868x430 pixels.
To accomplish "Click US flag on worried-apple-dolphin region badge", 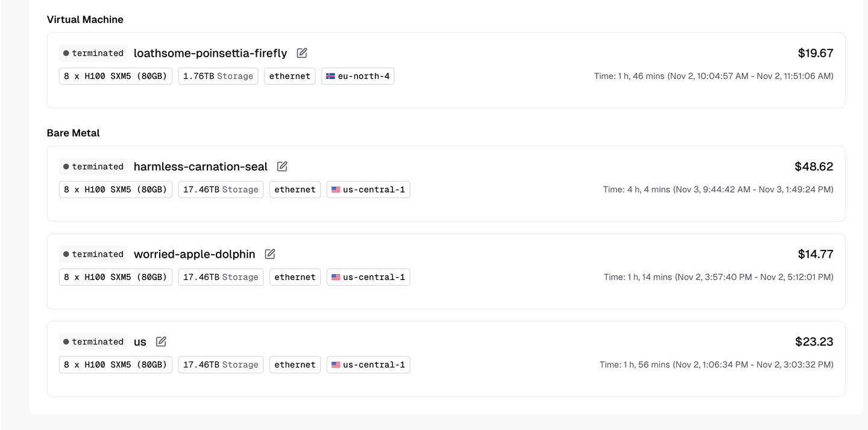I will [x=336, y=277].
